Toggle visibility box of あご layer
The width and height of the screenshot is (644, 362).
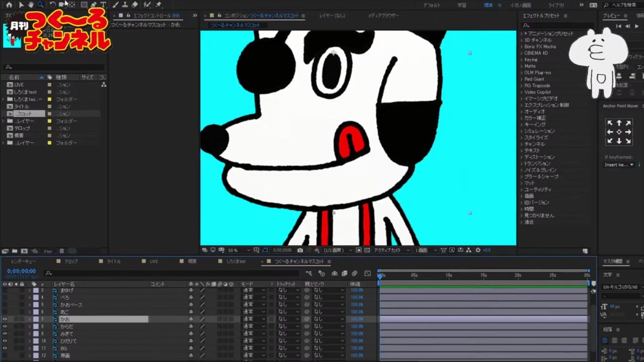[x=5, y=312]
